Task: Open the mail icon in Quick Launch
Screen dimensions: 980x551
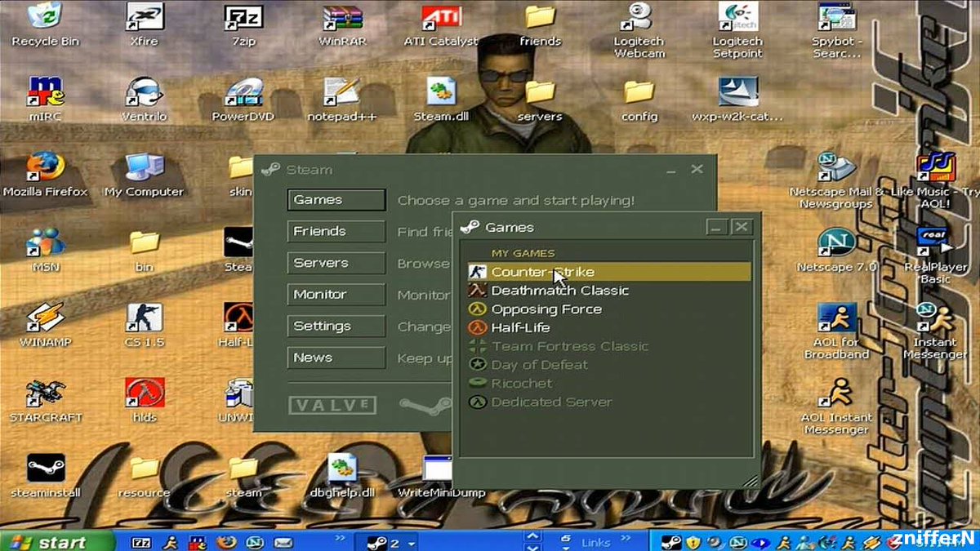Action: click(x=283, y=542)
